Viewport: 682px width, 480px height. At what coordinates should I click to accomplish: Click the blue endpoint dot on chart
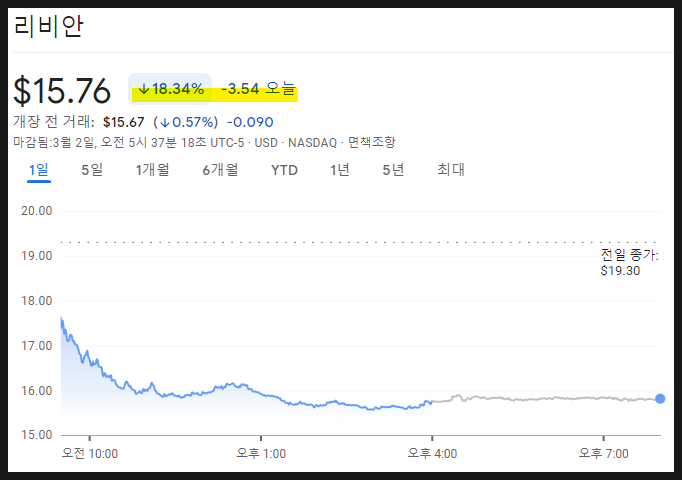[660, 399]
